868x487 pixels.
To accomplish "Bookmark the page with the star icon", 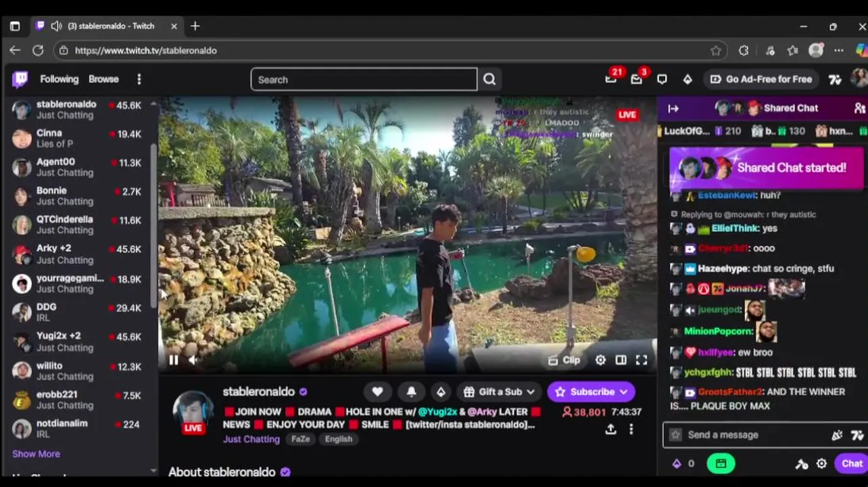I will pos(716,50).
